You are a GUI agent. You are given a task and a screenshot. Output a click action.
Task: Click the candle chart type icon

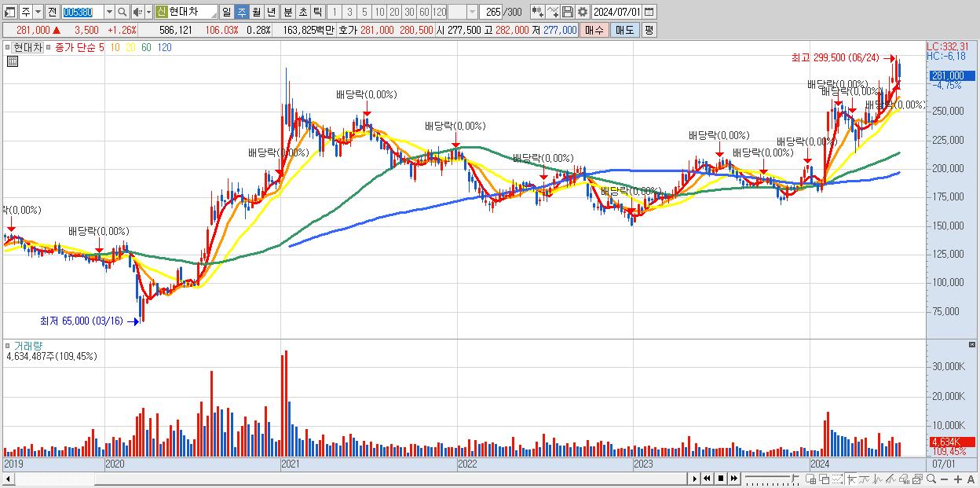538,12
